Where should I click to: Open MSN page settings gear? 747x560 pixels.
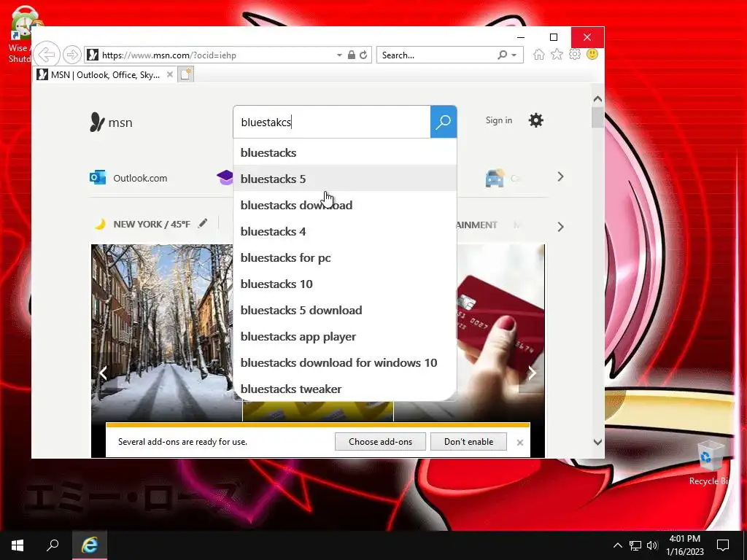click(x=536, y=120)
